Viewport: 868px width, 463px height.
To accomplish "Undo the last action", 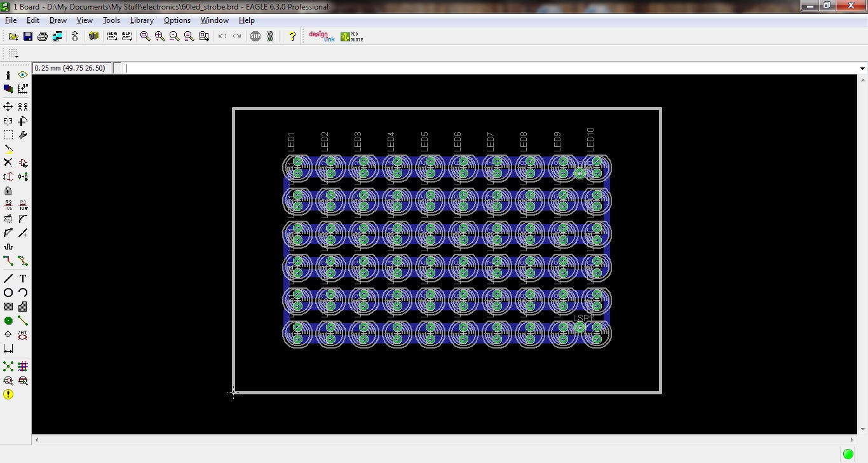I will coord(221,36).
